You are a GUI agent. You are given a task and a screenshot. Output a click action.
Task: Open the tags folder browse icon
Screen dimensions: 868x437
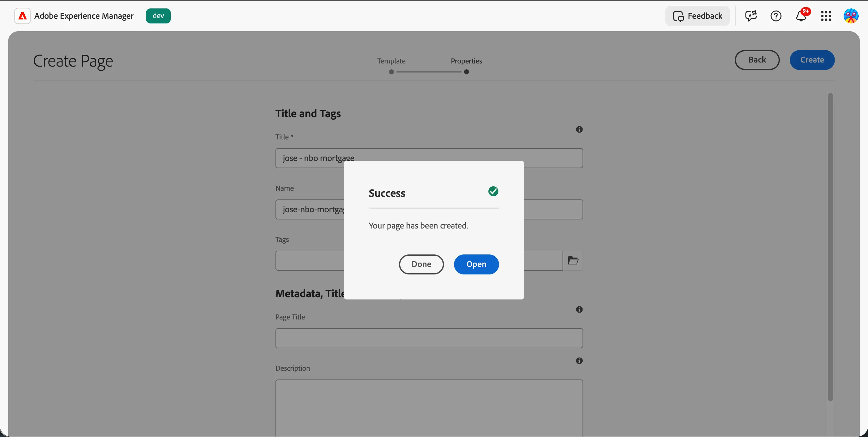point(573,260)
